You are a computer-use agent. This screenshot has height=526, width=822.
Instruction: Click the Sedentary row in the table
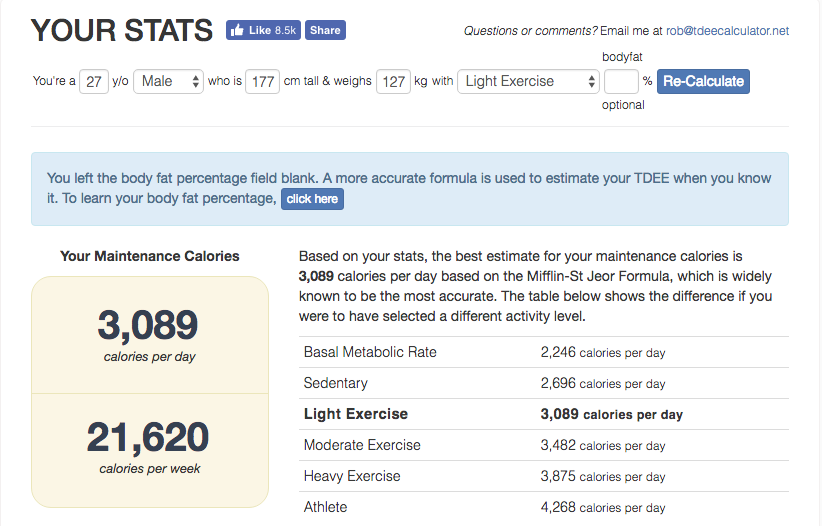point(543,383)
